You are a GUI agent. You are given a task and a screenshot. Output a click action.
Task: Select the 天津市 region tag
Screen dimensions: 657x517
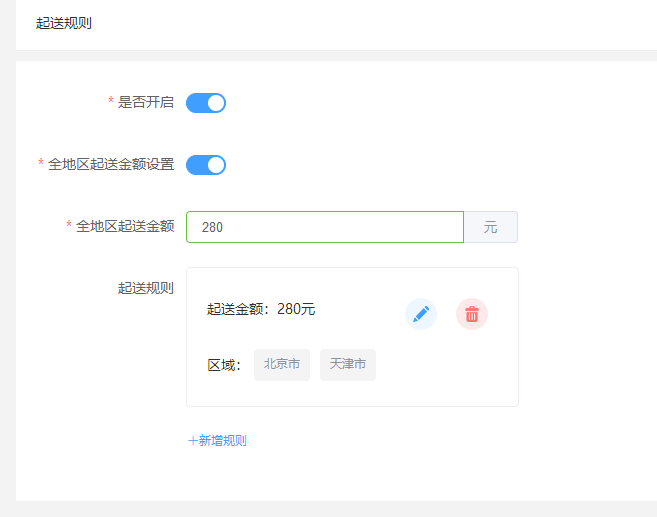pyautogui.click(x=348, y=364)
